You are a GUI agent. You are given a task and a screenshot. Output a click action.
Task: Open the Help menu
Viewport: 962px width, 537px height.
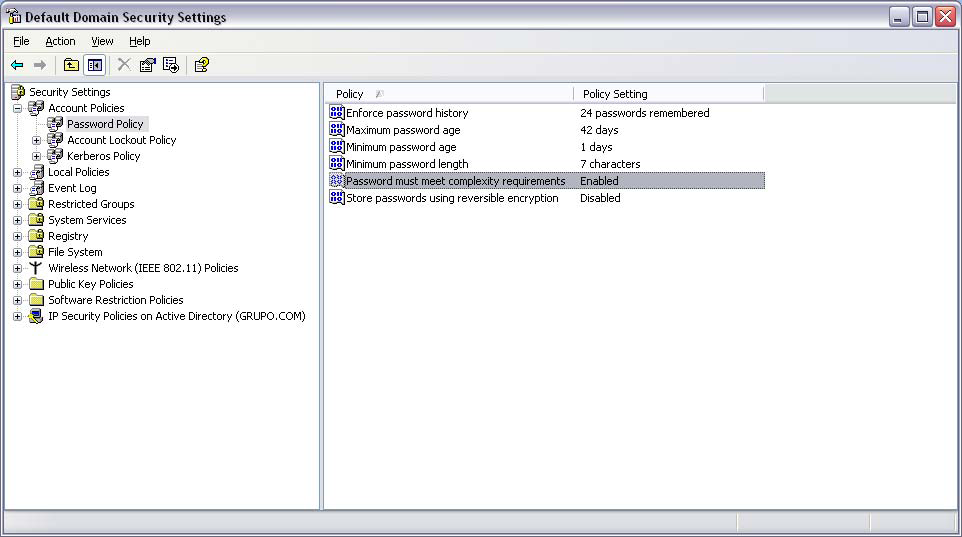coord(139,41)
